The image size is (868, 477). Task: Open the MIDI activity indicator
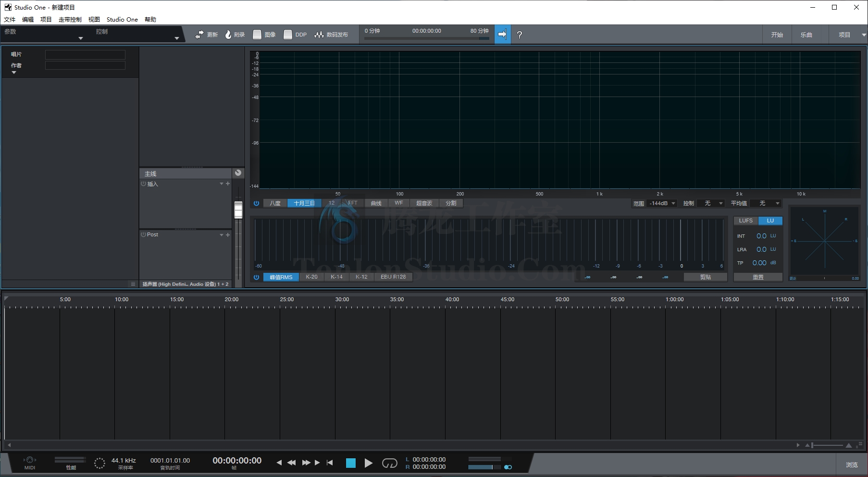pos(30,460)
